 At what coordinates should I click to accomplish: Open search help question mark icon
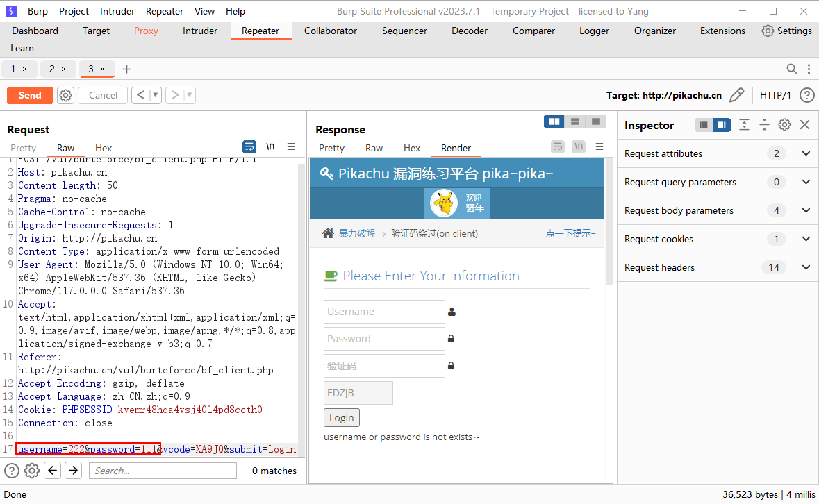click(12, 471)
